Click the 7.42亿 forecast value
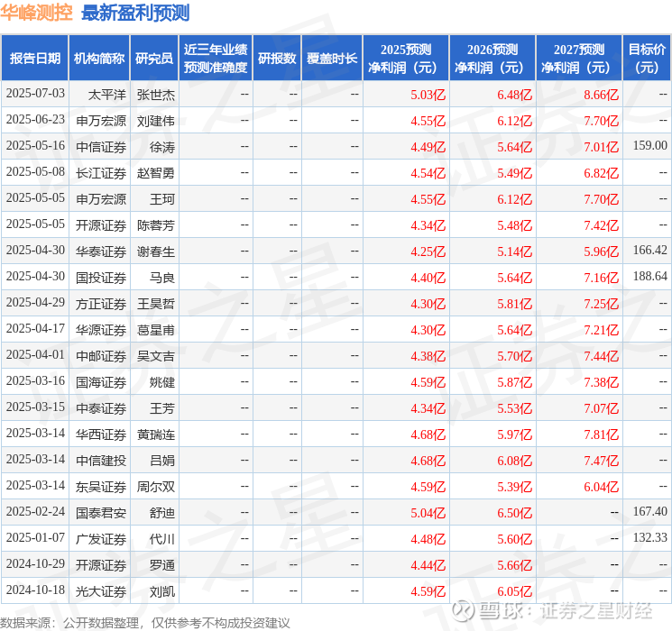This screenshot has width=672, height=631. point(601,225)
